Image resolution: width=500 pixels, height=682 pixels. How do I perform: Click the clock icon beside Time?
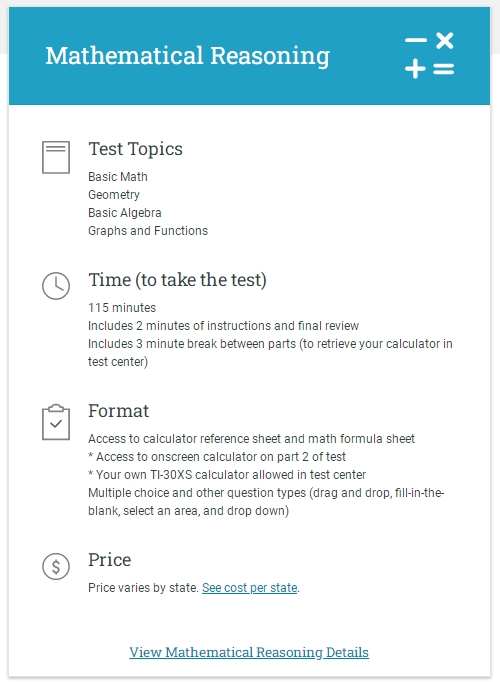pyautogui.click(x=56, y=286)
